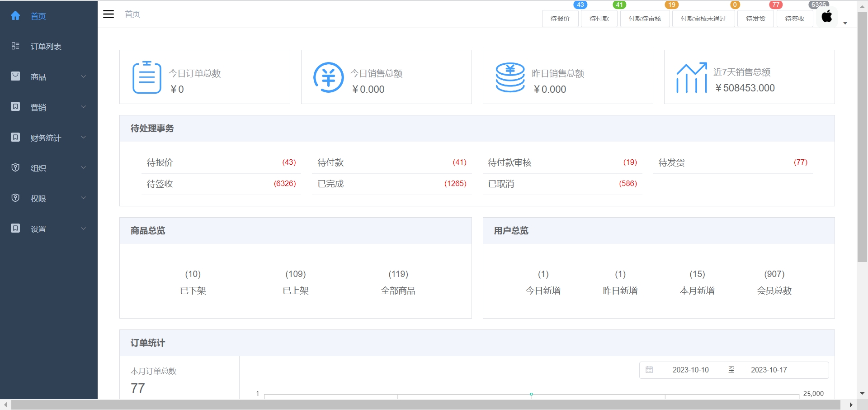Viewport: 868px width, 410px height.
Task: Open the 营销 sidebar menu
Action: 49,107
